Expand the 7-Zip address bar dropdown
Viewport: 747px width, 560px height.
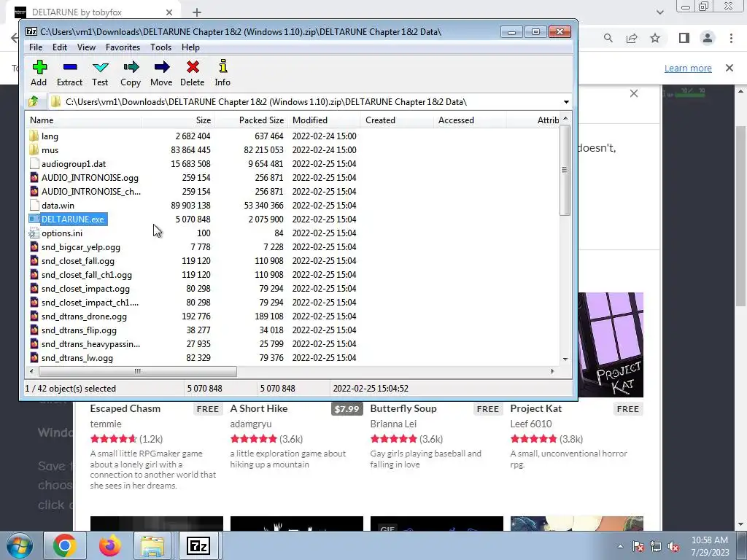tap(566, 102)
